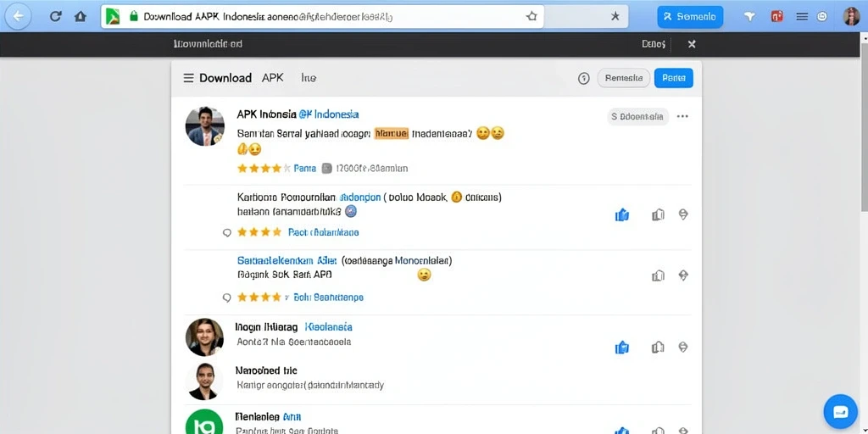The width and height of the screenshot is (868, 434).
Task: Select the APK tab in header
Action: (272, 78)
